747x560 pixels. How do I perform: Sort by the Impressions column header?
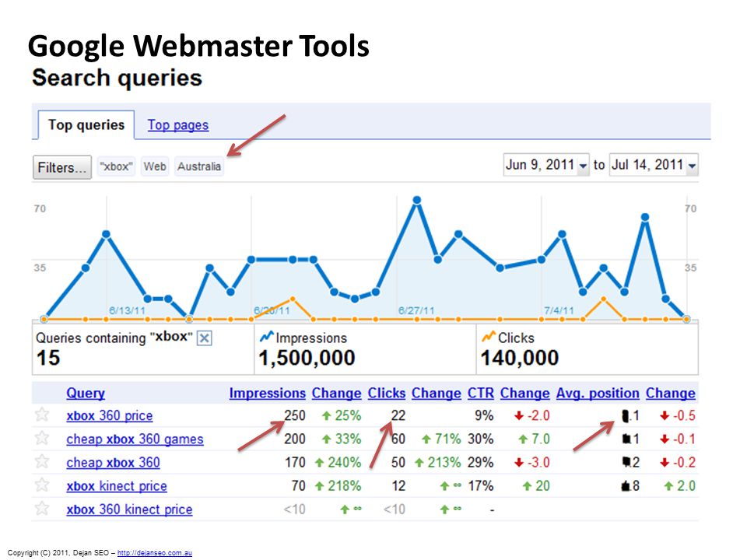point(267,394)
